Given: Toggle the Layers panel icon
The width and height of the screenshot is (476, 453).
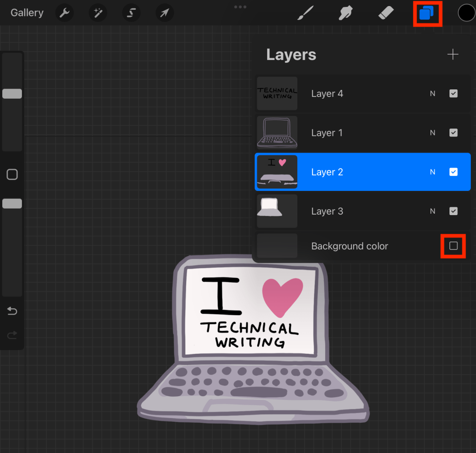Looking at the screenshot, I should pyautogui.click(x=427, y=13).
